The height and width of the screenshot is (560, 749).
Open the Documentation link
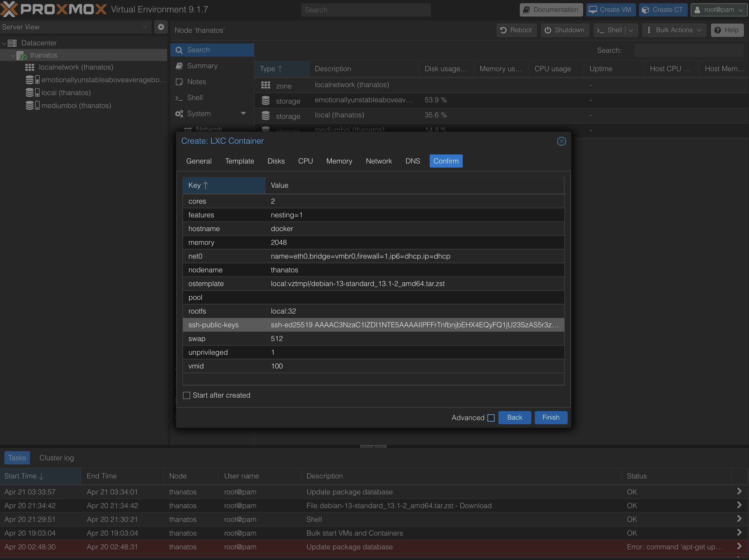[x=551, y=10]
